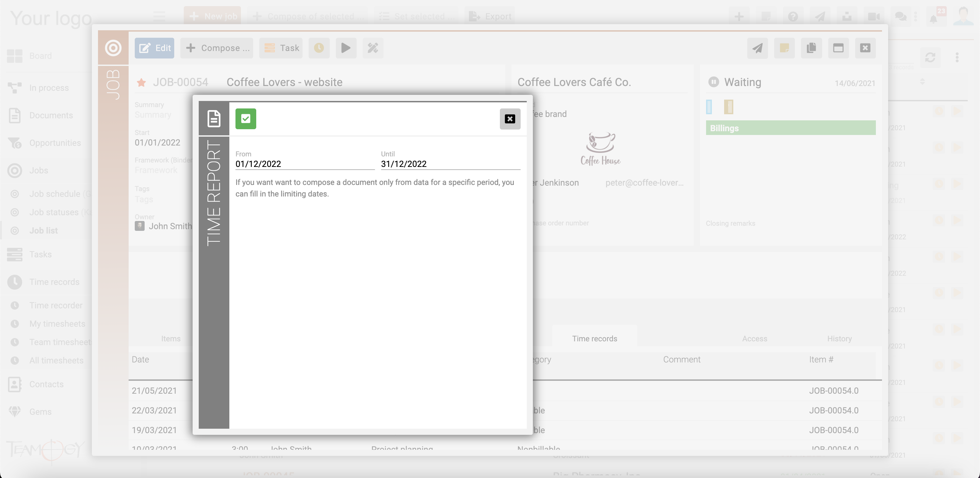Screen dimensions: 980x478
Task: Close the job panel with X icon
Action: coord(865,48)
